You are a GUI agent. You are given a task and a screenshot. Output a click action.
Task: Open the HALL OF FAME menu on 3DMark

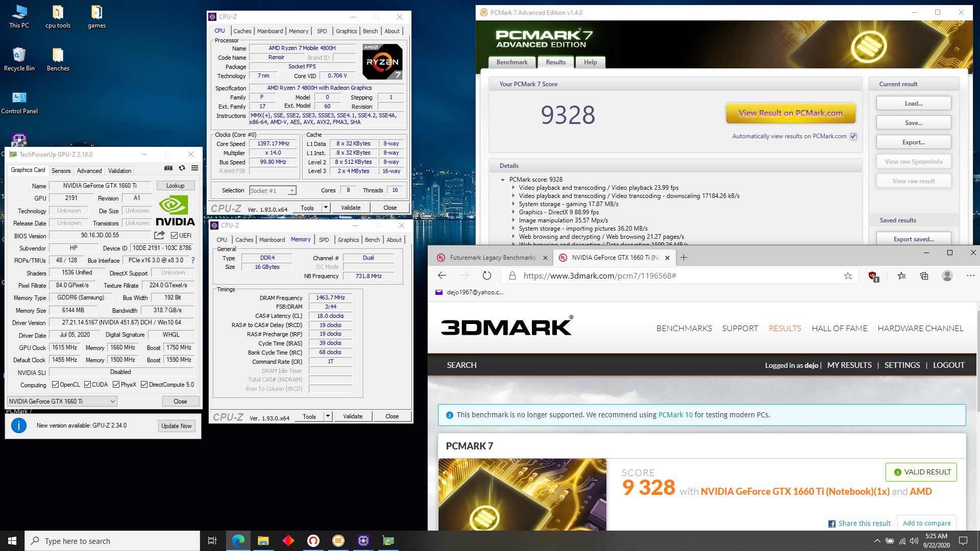pos(839,329)
